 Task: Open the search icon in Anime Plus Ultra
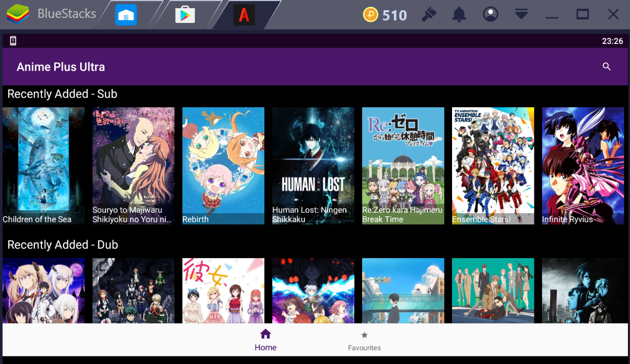(606, 66)
